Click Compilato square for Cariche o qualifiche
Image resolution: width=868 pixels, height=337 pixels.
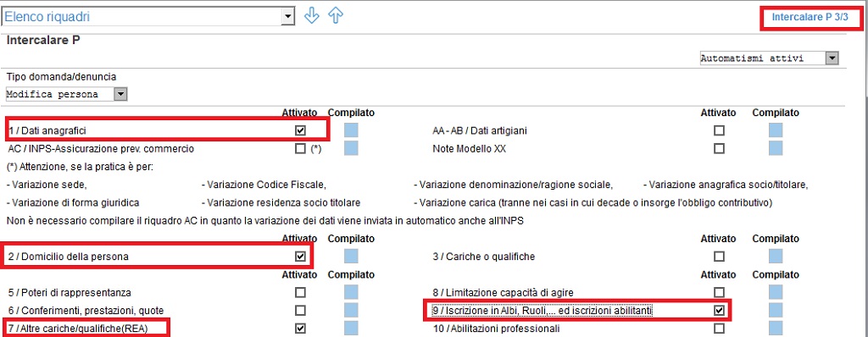pyautogui.click(x=776, y=257)
